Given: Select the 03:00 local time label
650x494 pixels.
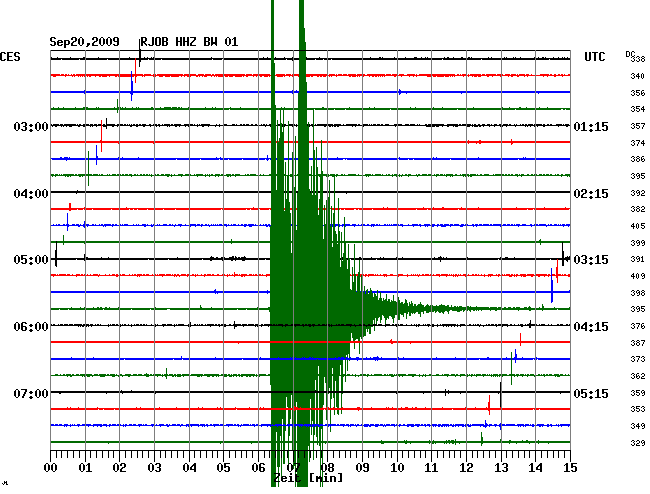Looking at the screenshot, I should (31, 126).
